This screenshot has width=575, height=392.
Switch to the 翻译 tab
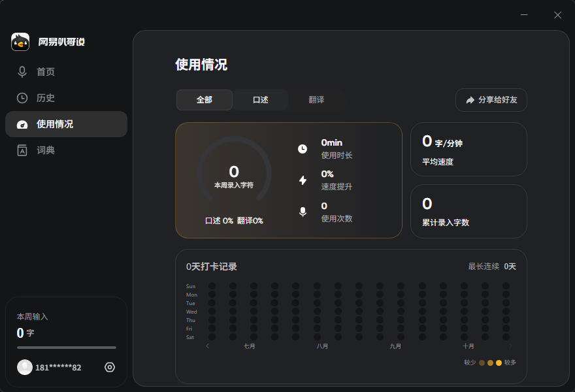tap(316, 100)
